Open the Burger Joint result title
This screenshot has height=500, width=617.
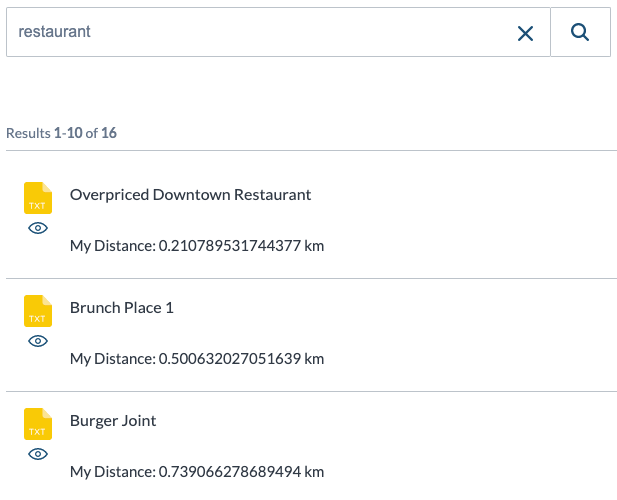(x=113, y=421)
